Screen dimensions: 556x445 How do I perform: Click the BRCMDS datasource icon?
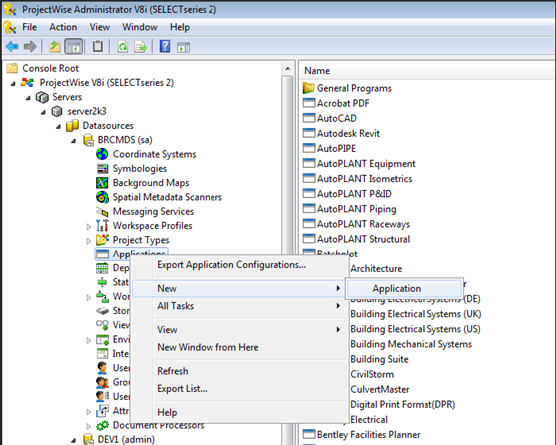click(x=88, y=140)
